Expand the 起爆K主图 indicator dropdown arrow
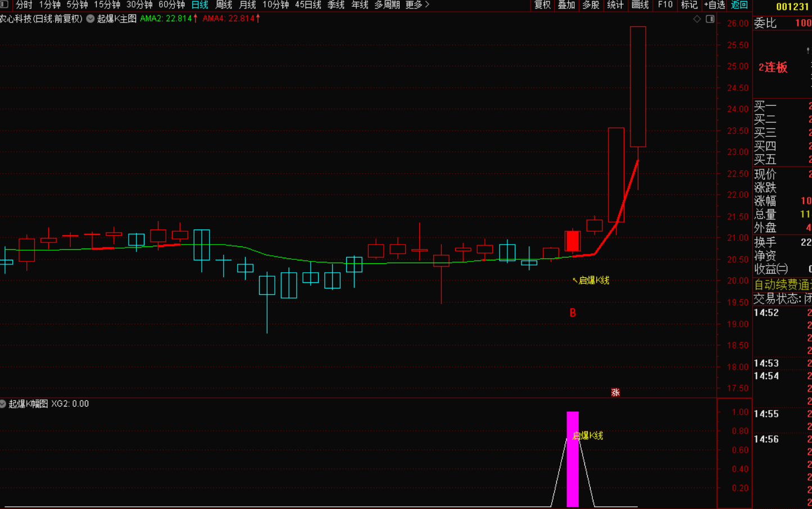Viewport: 812px width, 509px height. [x=90, y=19]
